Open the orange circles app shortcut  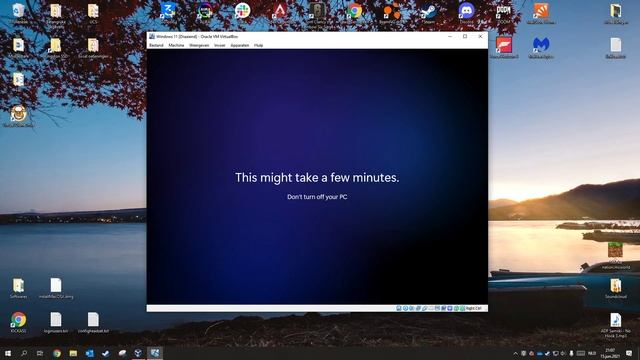click(x=391, y=12)
